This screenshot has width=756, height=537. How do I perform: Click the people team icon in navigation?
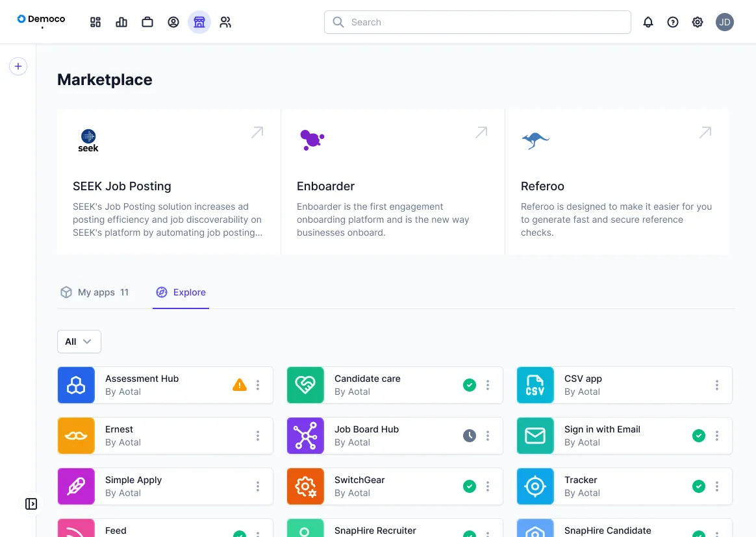pos(225,22)
